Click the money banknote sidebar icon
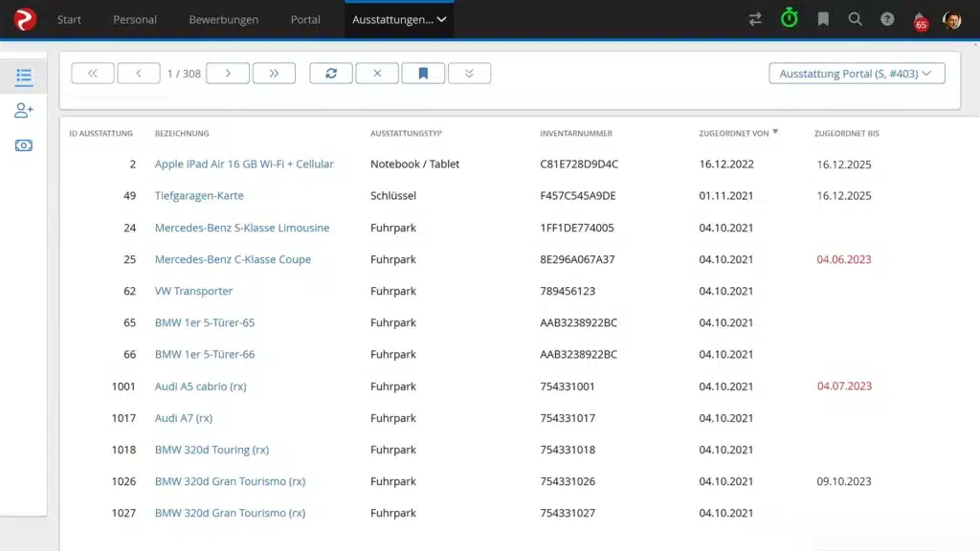The image size is (980, 551). point(24,145)
